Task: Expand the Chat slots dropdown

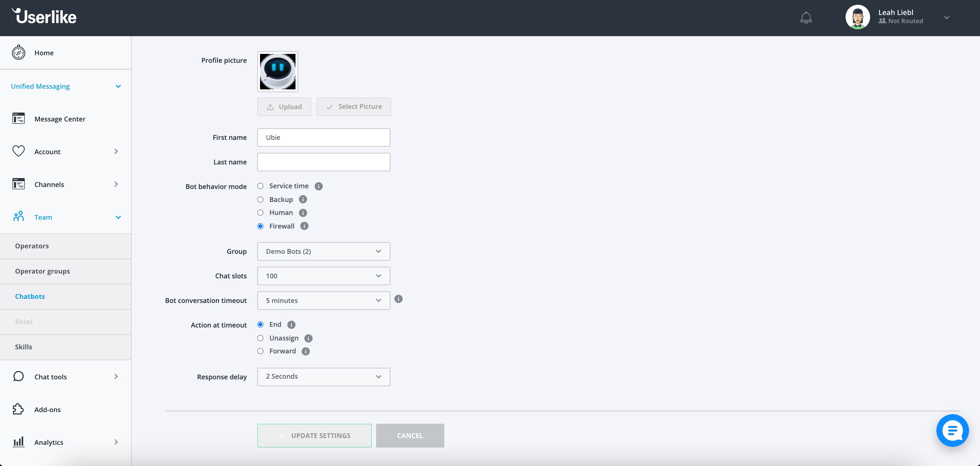Action: coord(323,276)
